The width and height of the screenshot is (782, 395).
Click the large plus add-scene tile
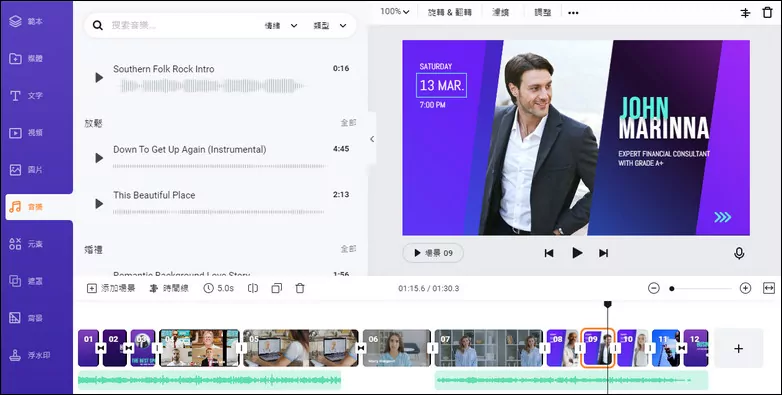[x=739, y=348]
